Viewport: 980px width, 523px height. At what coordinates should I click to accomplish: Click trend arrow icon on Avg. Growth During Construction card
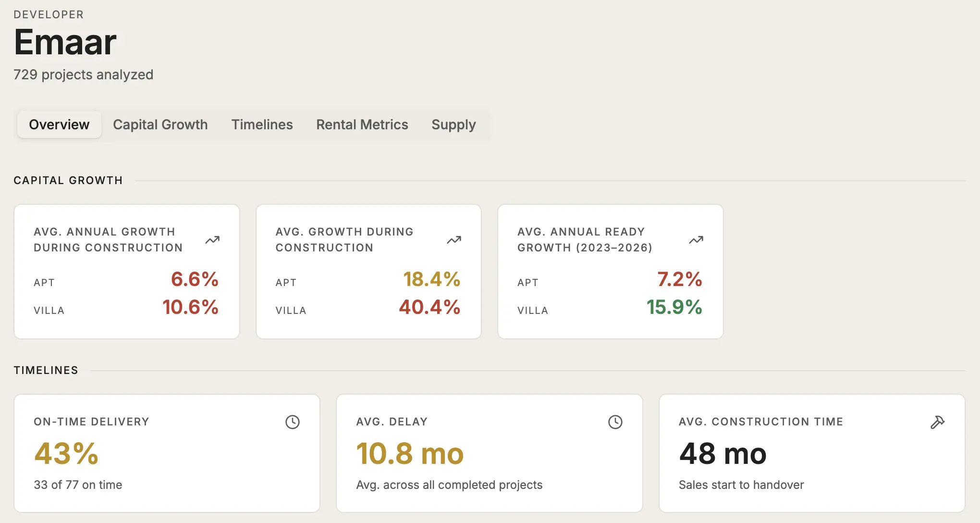tap(454, 240)
